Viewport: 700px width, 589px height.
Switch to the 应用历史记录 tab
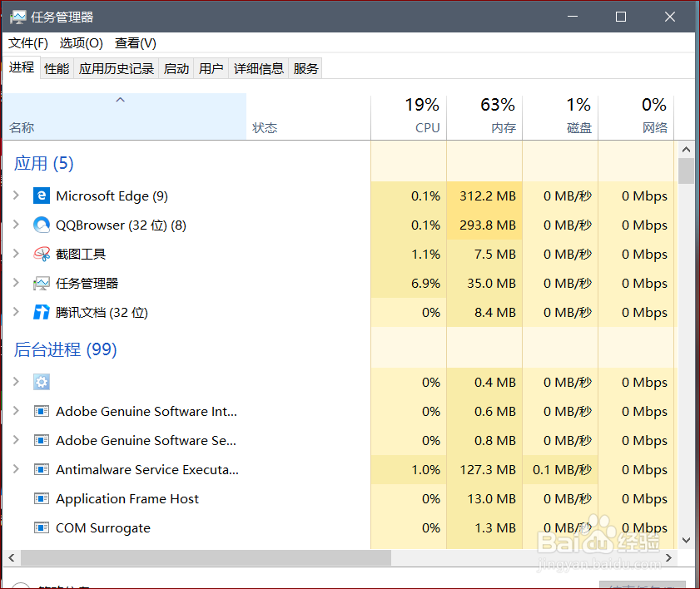(x=116, y=69)
